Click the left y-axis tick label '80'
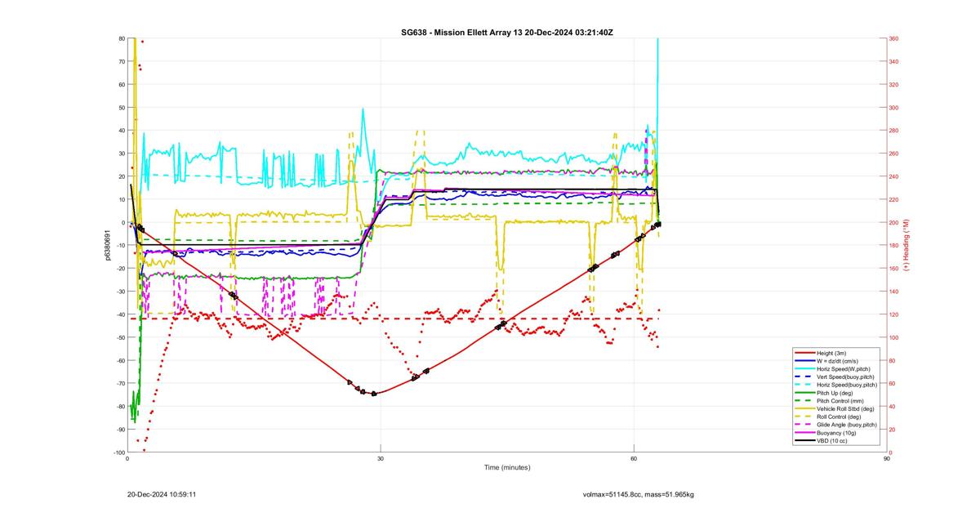980x508 pixels. [x=121, y=38]
